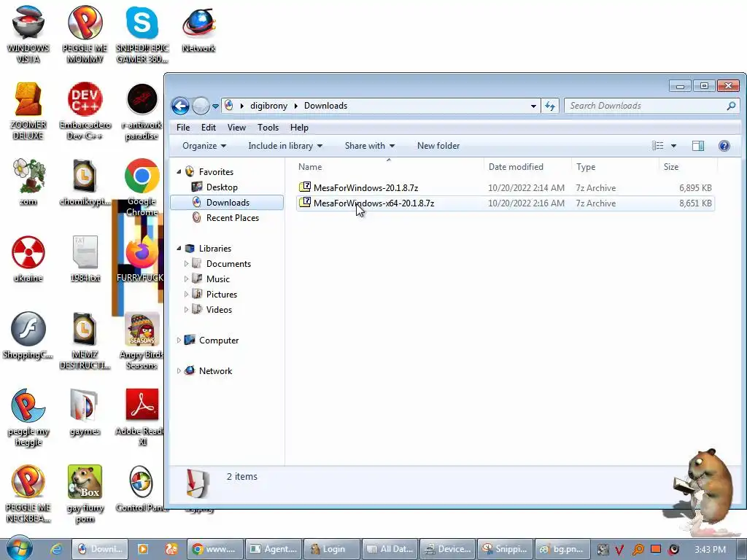Open the recent pages dropdown beside forward arrow
This screenshot has height=560, width=747.
(x=215, y=106)
